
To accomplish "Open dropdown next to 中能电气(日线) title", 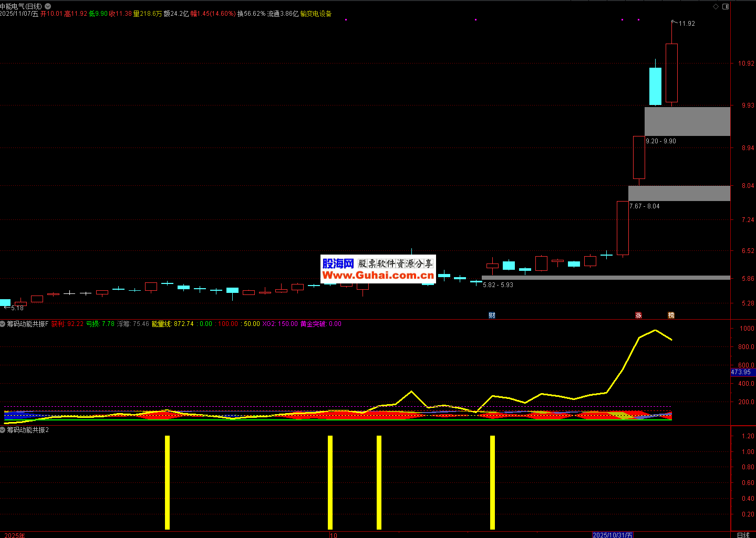I will (48, 6).
